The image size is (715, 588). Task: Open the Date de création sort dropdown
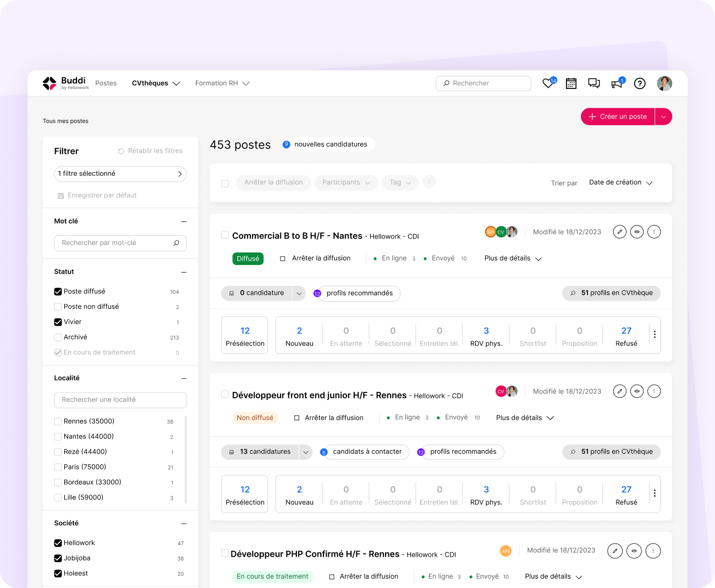[620, 182]
